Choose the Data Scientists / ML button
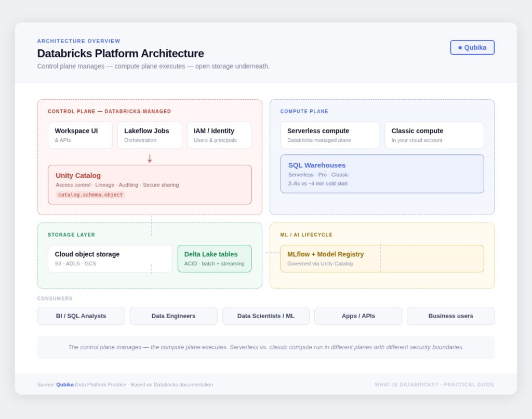532x419 pixels. click(x=266, y=316)
